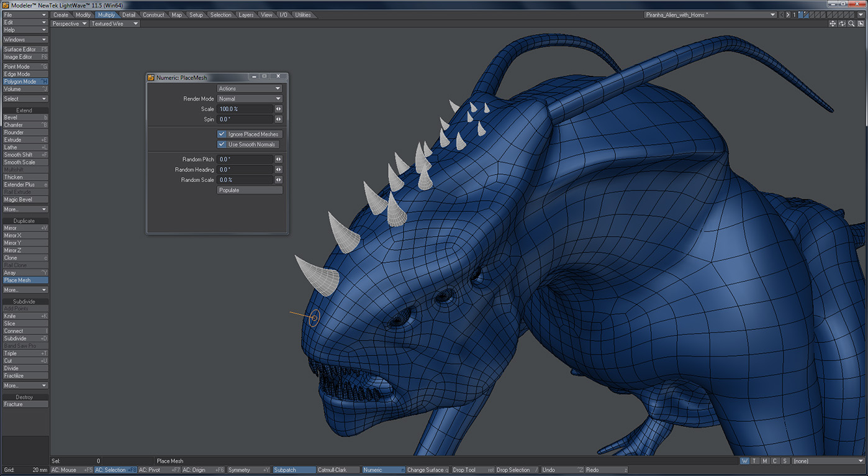Click the viewport rotate icon

click(x=842, y=24)
